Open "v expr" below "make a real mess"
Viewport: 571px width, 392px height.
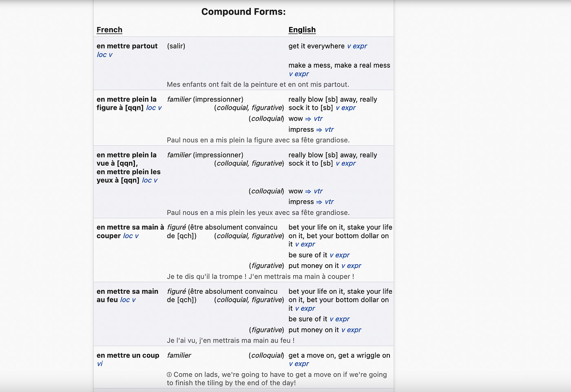[x=299, y=74]
